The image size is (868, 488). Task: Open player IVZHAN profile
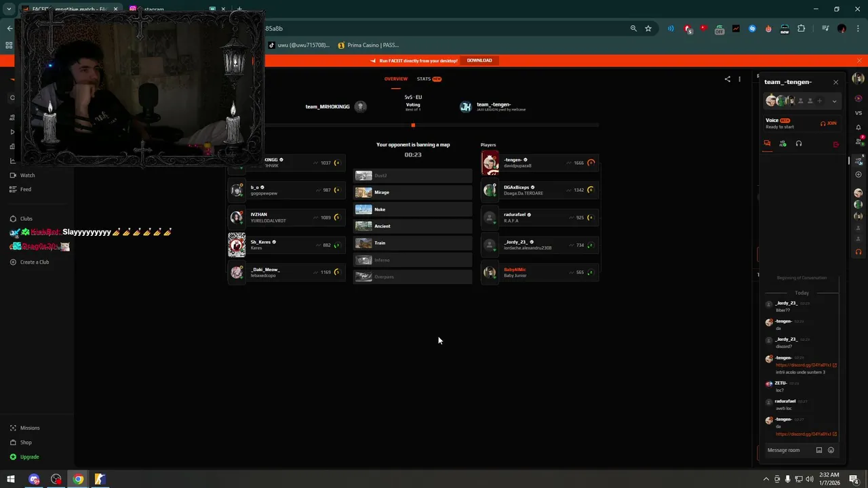pos(287,218)
